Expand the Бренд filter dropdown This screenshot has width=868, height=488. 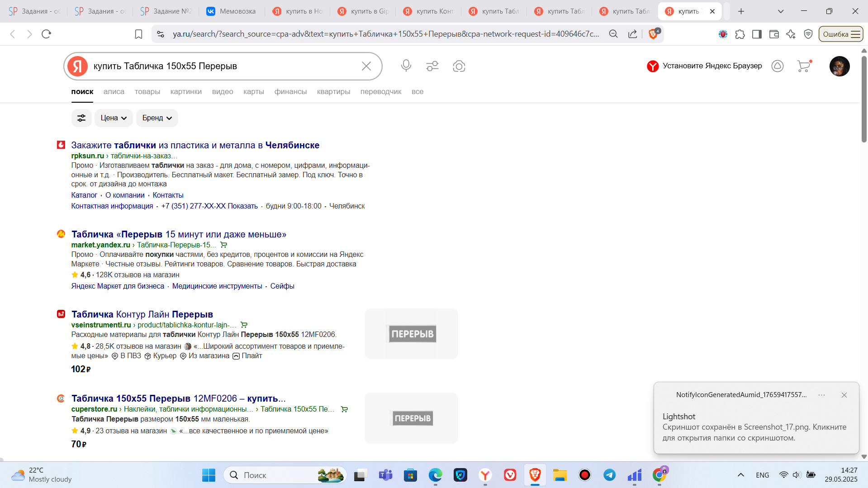(157, 118)
